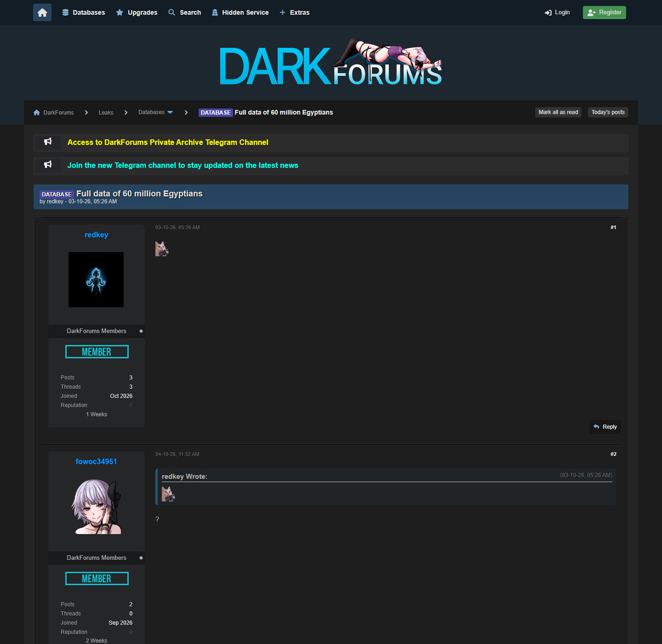Screen dimensions: 662x644
Task: Open the new Telegram channel news announcement
Action: [183, 166]
